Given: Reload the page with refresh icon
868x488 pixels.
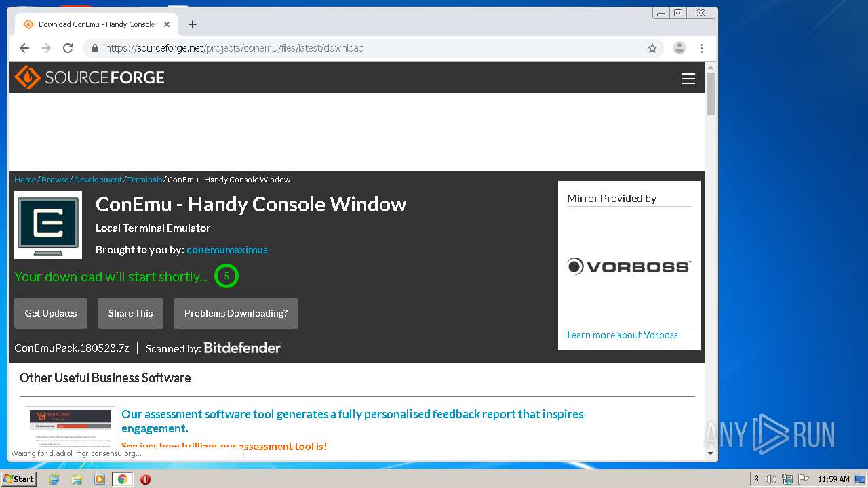Looking at the screenshot, I should point(68,48).
